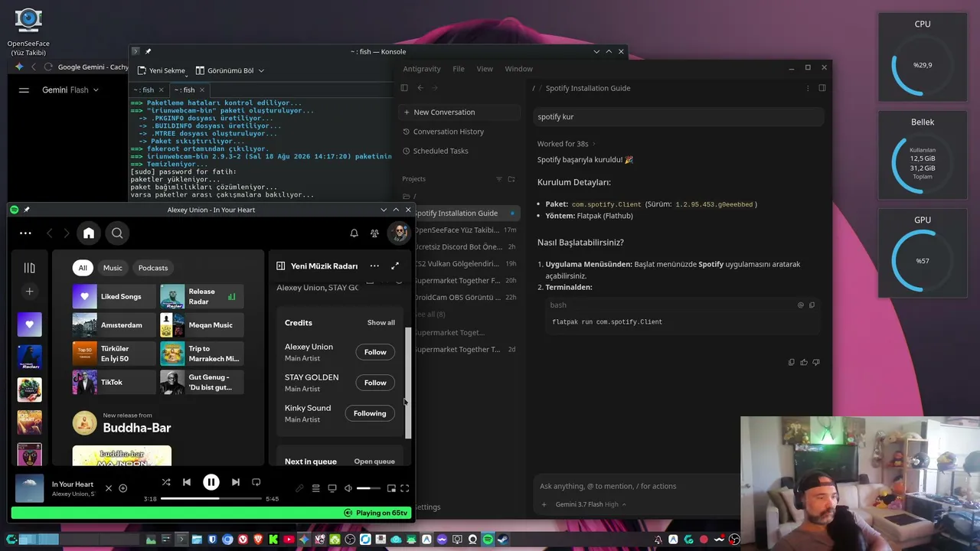Screen dimensions: 980x551
Task: Show all credits
Action: (381, 323)
